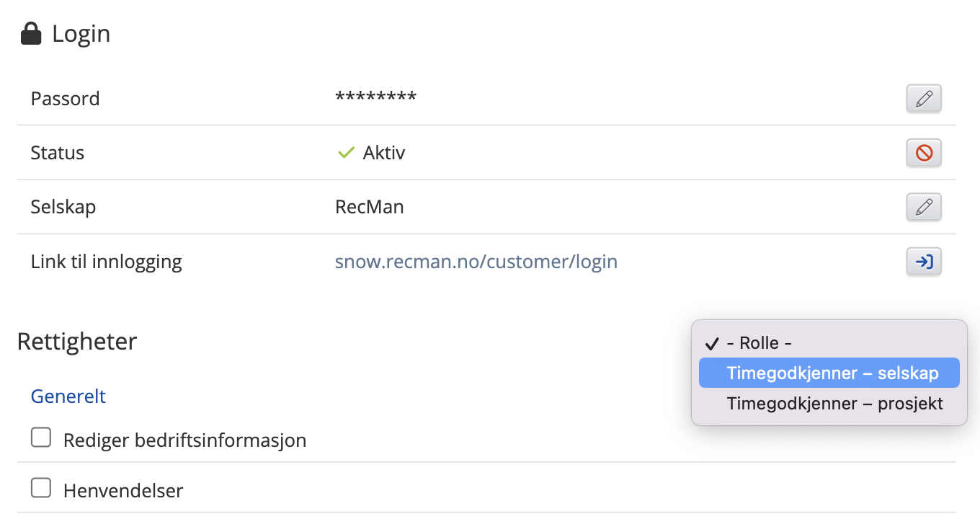The height and width of the screenshot is (519, 980).
Task: Click the 'Link til innlogging' label
Action: click(106, 262)
